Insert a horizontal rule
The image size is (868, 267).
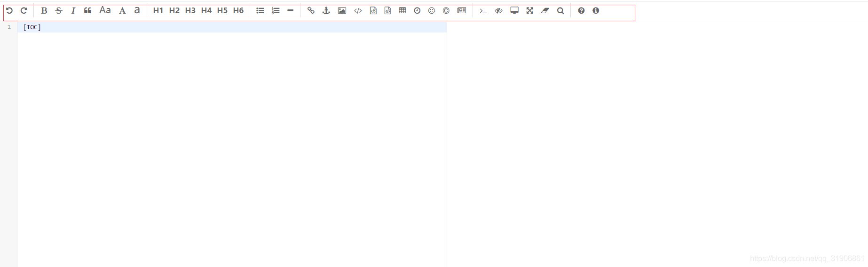coord(291,10)
